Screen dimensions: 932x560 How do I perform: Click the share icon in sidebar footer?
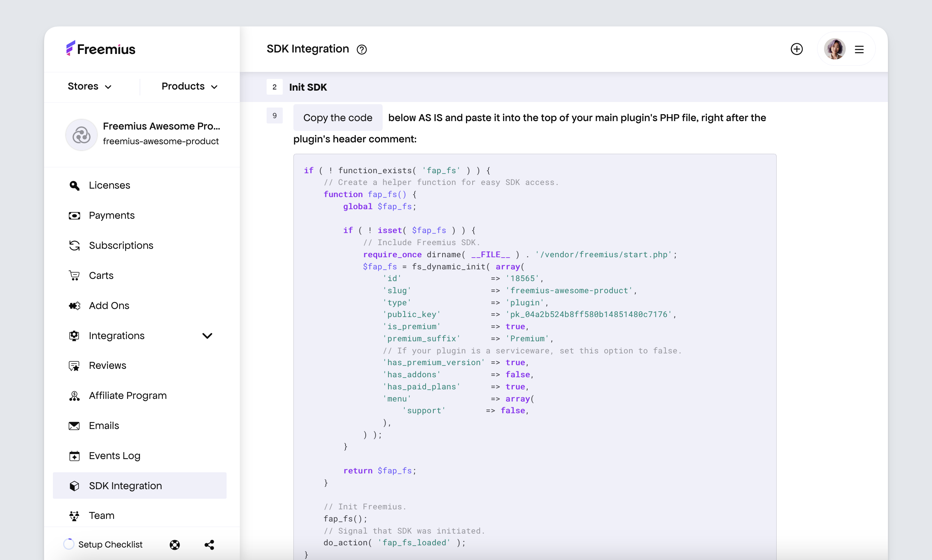(x=209, y=545)
